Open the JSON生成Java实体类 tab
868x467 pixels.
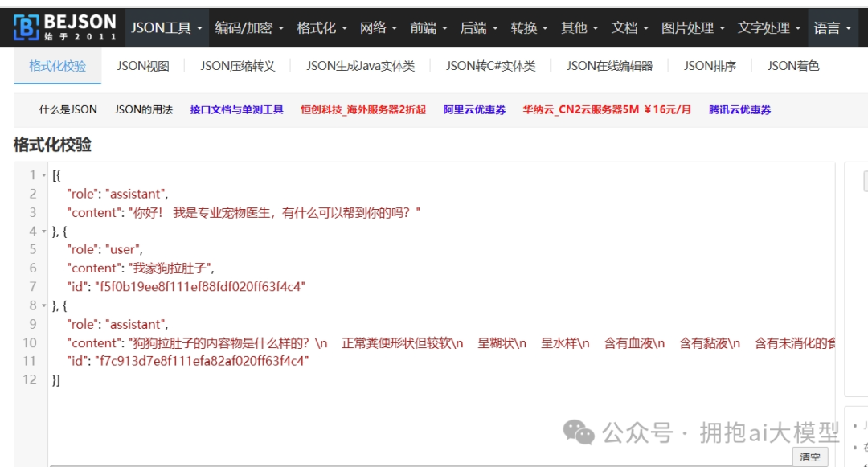click(x=360, y=66)
